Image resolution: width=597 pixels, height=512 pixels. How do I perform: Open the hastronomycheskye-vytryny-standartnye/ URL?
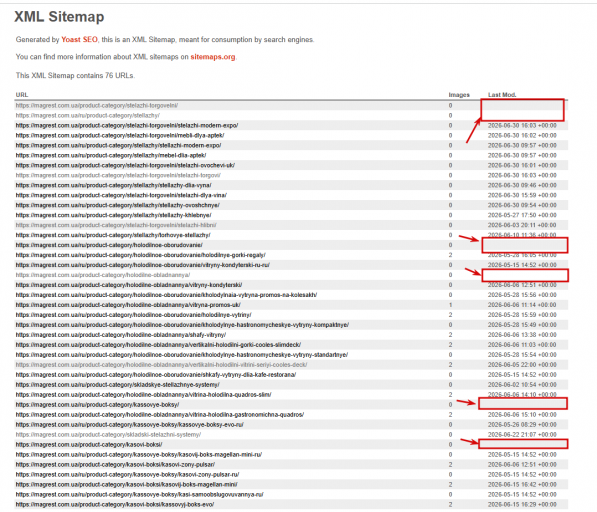click(182, 355)
